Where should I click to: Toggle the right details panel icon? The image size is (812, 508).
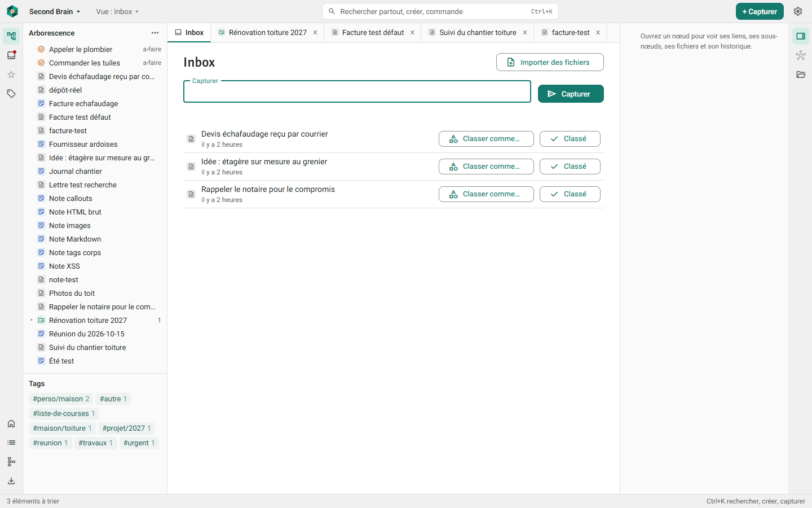[x=801, y=36]
